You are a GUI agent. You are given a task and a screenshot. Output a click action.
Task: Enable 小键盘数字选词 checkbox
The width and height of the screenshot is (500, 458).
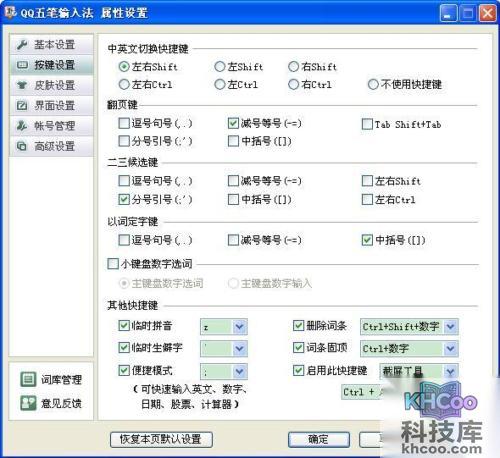[x=113, y=264]
